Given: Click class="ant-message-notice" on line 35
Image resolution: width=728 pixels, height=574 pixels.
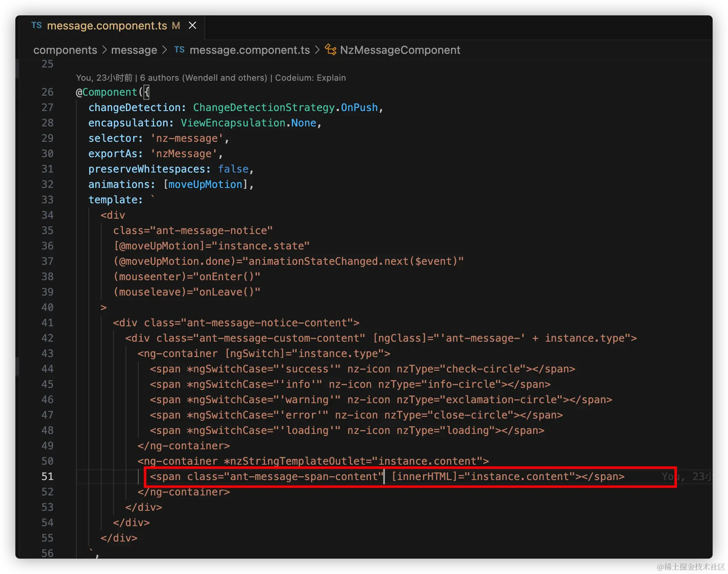Looking at the screenshot, I should tap(193, 231).
